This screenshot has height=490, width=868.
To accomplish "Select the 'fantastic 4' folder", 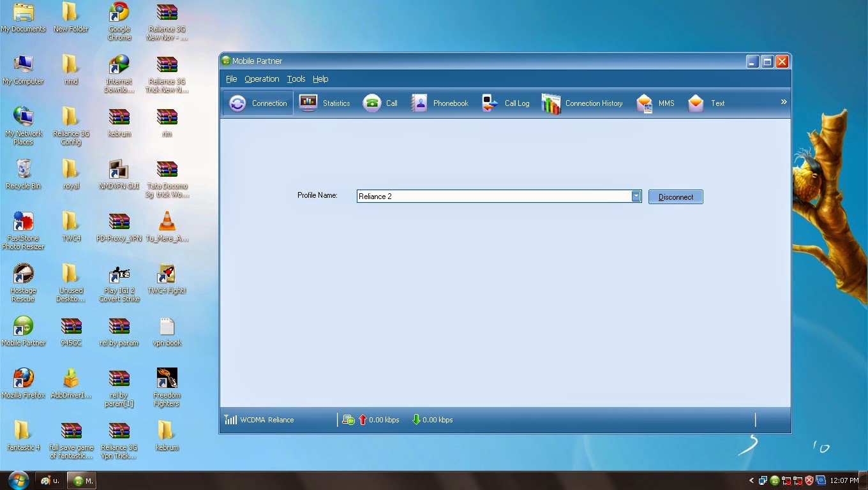I will [24, 436].
